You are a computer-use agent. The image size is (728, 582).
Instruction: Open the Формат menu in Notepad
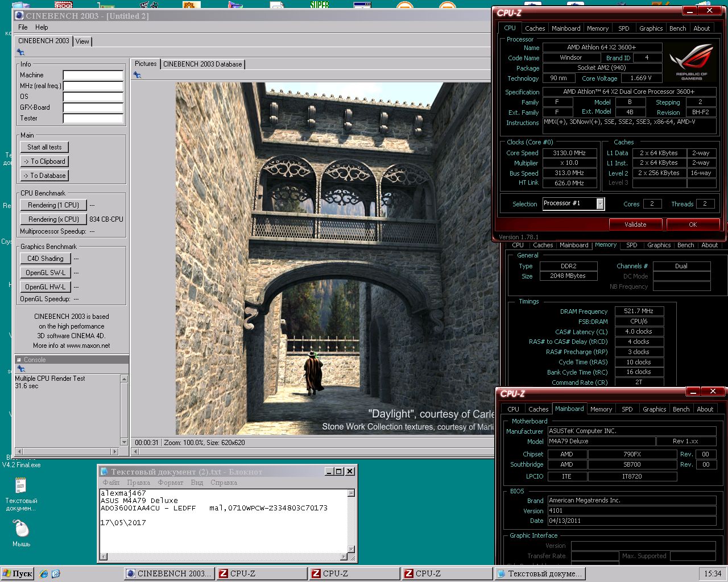pos(171,483)
